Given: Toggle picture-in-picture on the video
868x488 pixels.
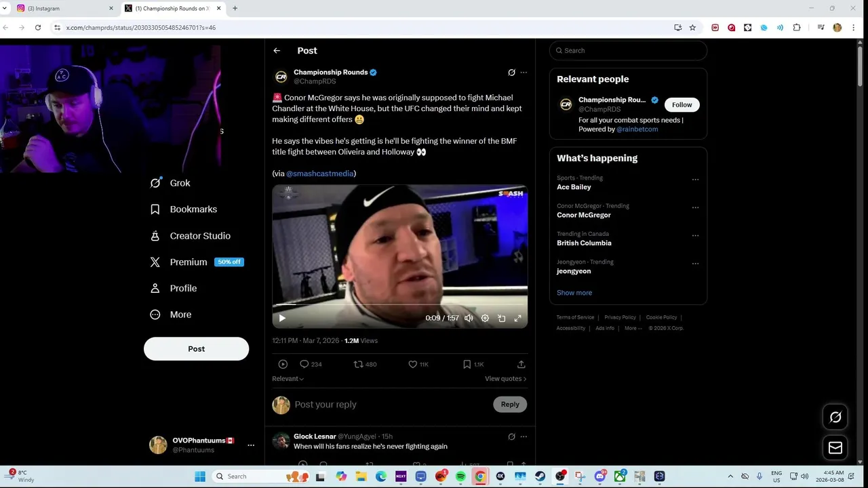Looking at the screenshot, I should [x=502, y=318].
